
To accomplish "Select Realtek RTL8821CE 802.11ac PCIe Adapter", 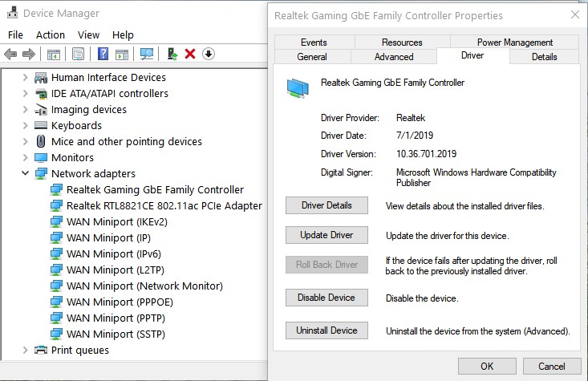I will click(164, 206).
